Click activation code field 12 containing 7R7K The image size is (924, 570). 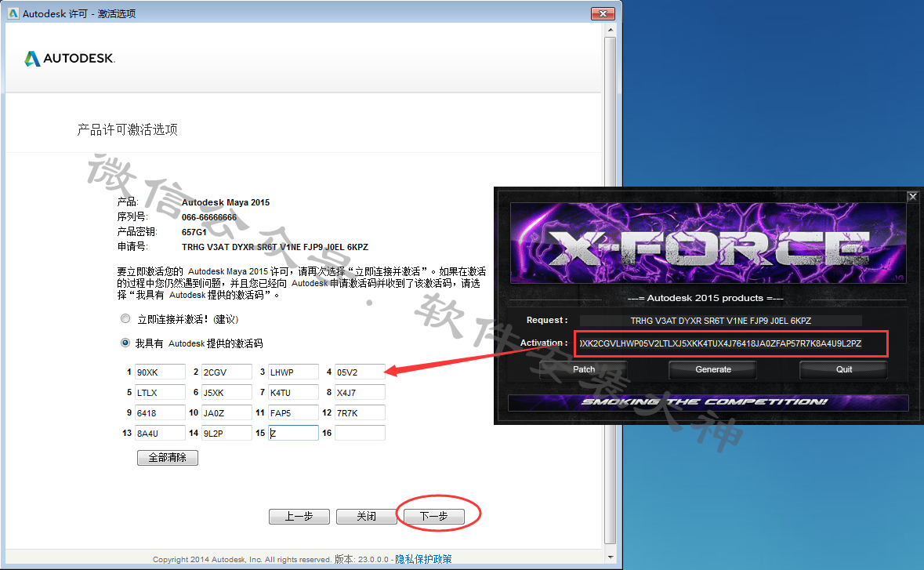(x=360, y=412)
